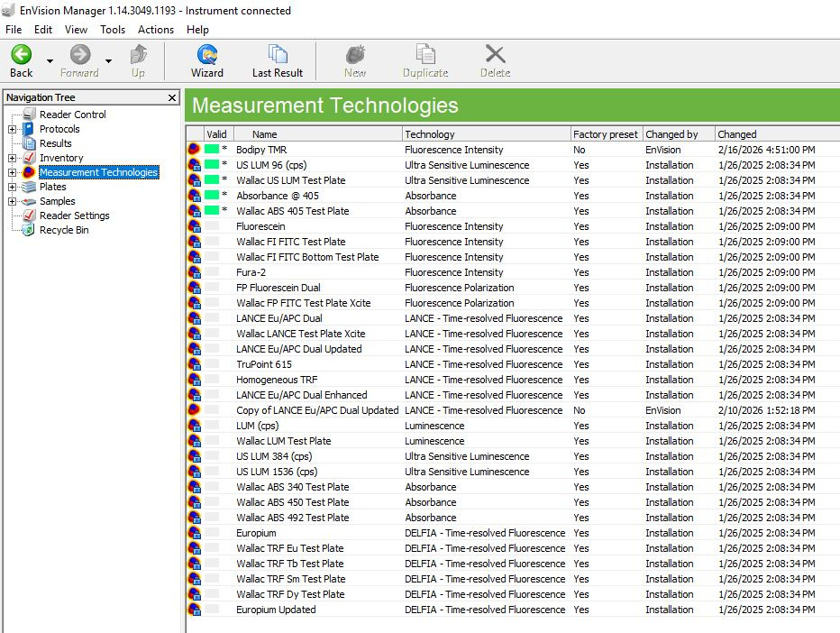Select the Recycle Bin icon

coord(29,230)
